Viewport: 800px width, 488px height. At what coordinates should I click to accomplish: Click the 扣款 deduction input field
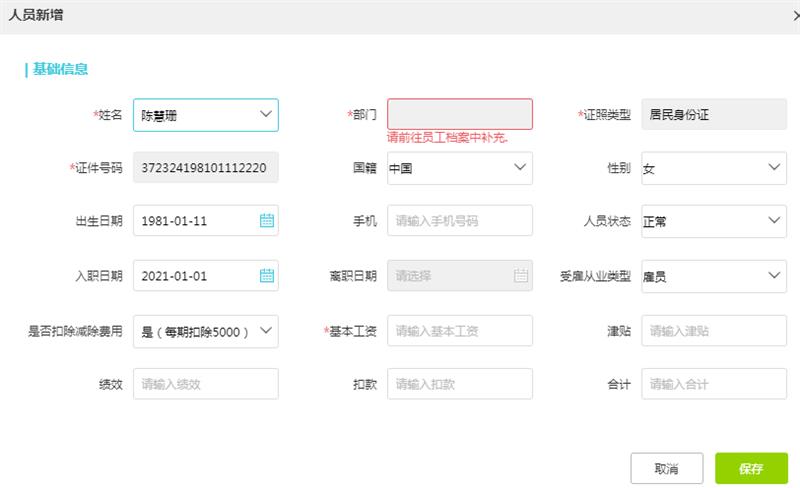(459, 384)
